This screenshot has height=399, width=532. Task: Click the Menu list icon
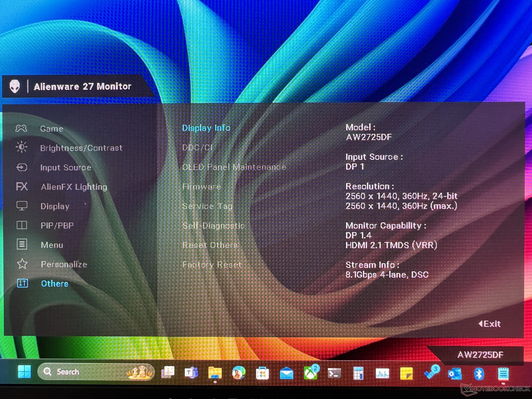(x=22, y=244)
